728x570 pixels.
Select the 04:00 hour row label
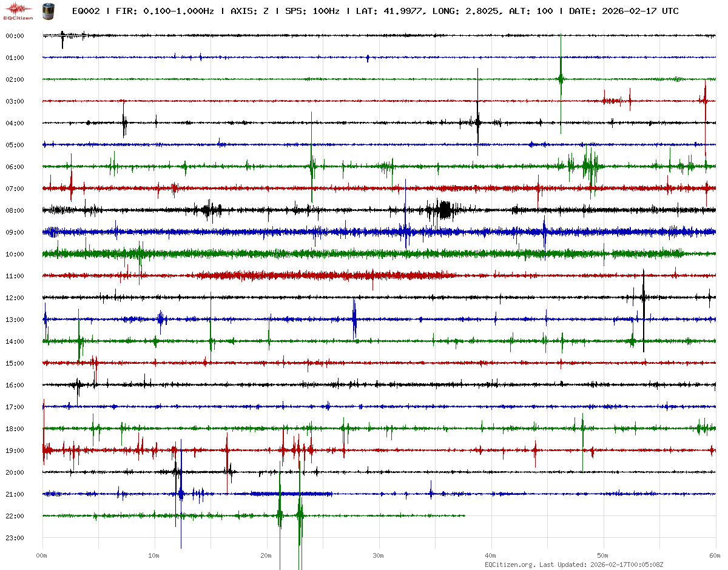pos(15,123)
